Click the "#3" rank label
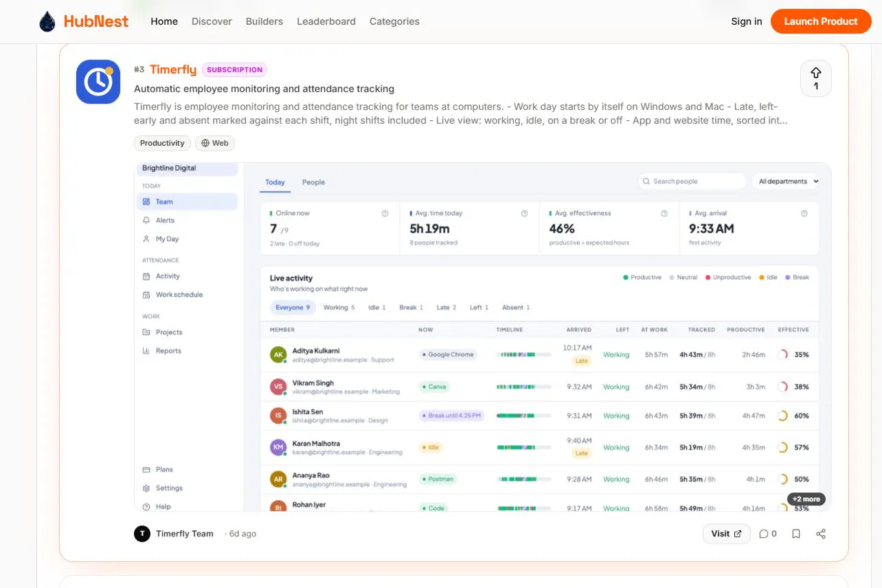Image resolution: width=882 pixels, height=588 pixels. click(139, 69)
